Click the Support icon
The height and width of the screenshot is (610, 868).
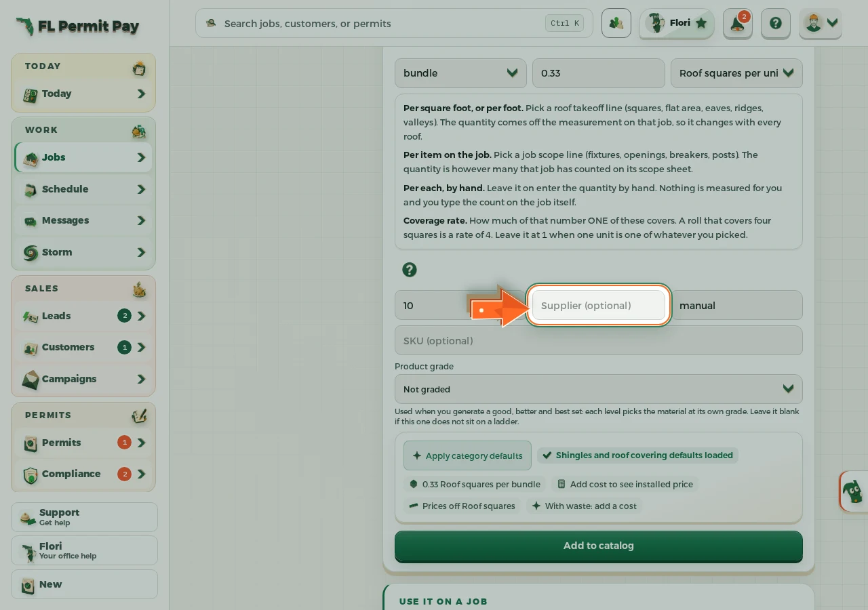[28, 518]
